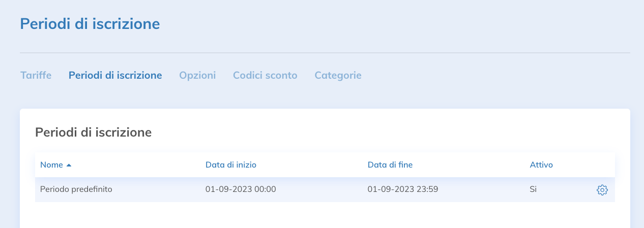Show the Categorie tab
This screenshot has height=228, width=644.
coord(338,75)
